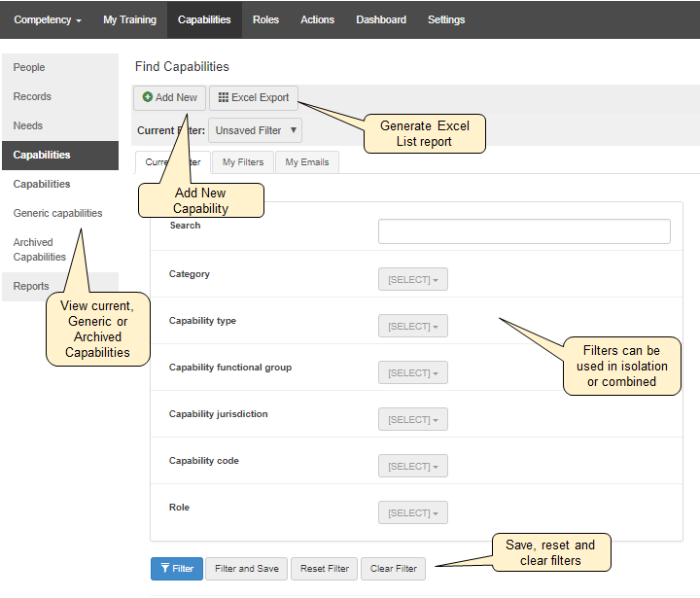Click into the Search text field
The width and height of the screenshot is (700, 598).
[524, 231]
